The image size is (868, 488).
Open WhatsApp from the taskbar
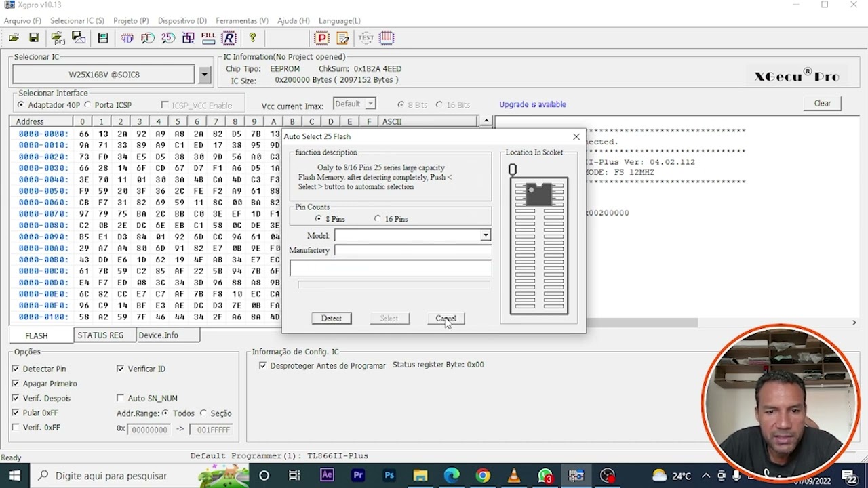pos(545,475)
